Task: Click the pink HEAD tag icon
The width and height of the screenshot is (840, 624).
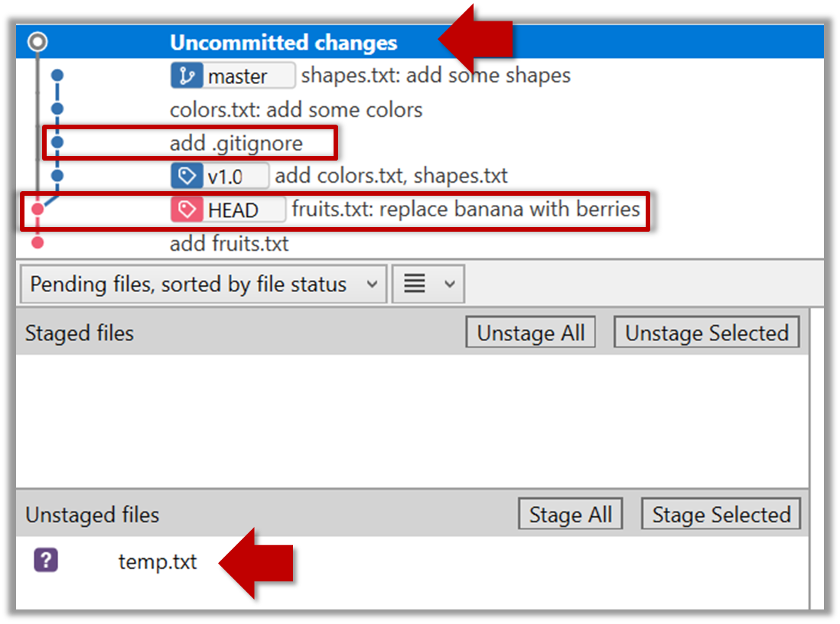Action: point(185,210)
